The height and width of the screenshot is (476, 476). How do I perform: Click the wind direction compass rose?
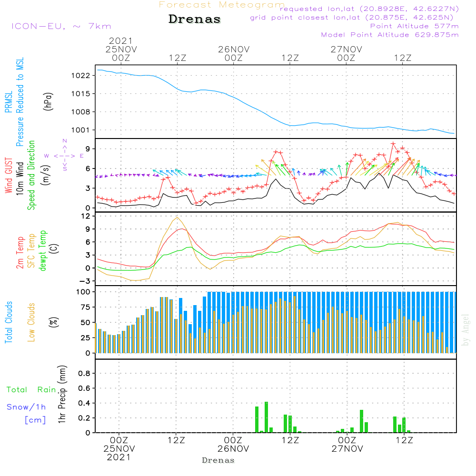tap(65, 155)
